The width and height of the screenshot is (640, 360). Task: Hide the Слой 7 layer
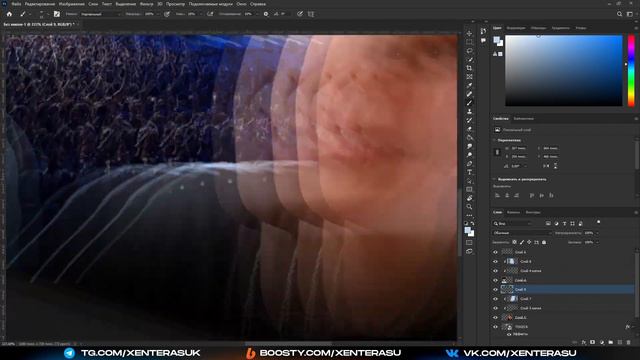[495, 299]
